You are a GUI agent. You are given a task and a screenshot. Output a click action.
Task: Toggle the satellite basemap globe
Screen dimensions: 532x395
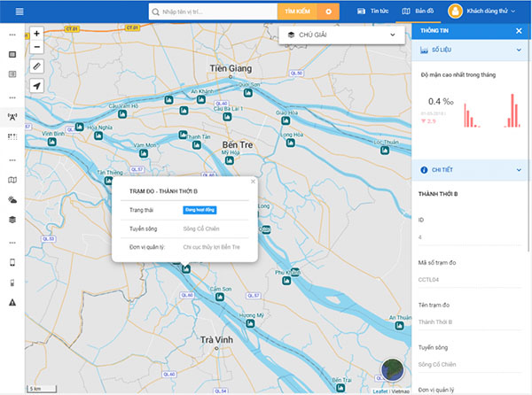coord(393,372)
